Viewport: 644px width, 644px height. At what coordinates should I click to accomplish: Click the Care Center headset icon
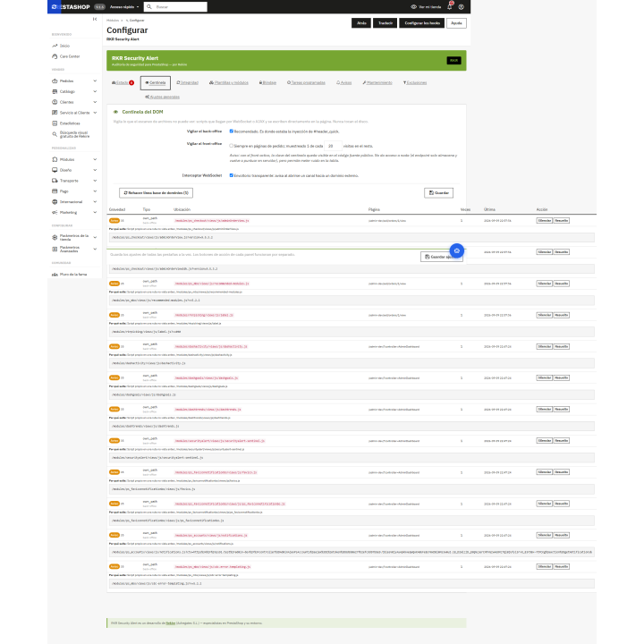pyautogui.click(x=55, y=56)
